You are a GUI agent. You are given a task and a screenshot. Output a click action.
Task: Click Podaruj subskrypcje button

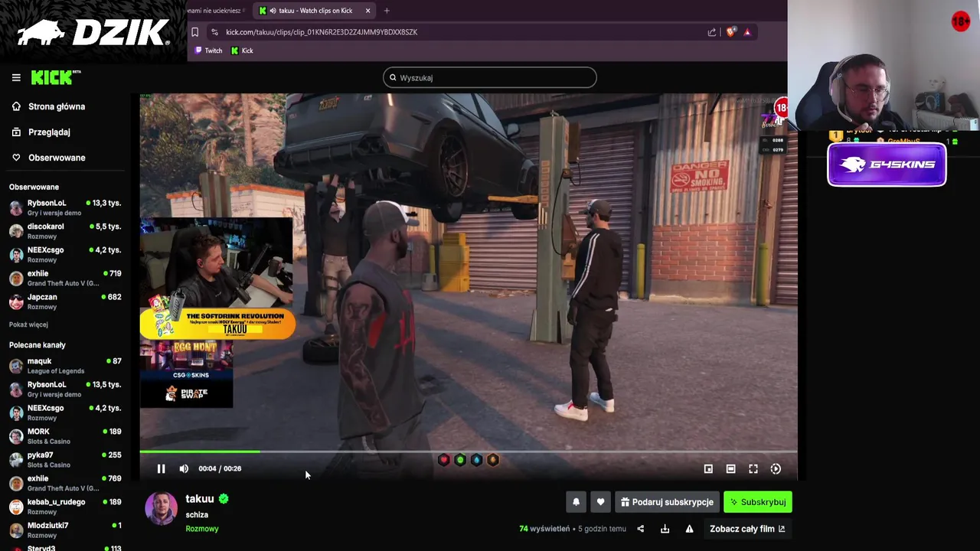click(x=667, y=502)
